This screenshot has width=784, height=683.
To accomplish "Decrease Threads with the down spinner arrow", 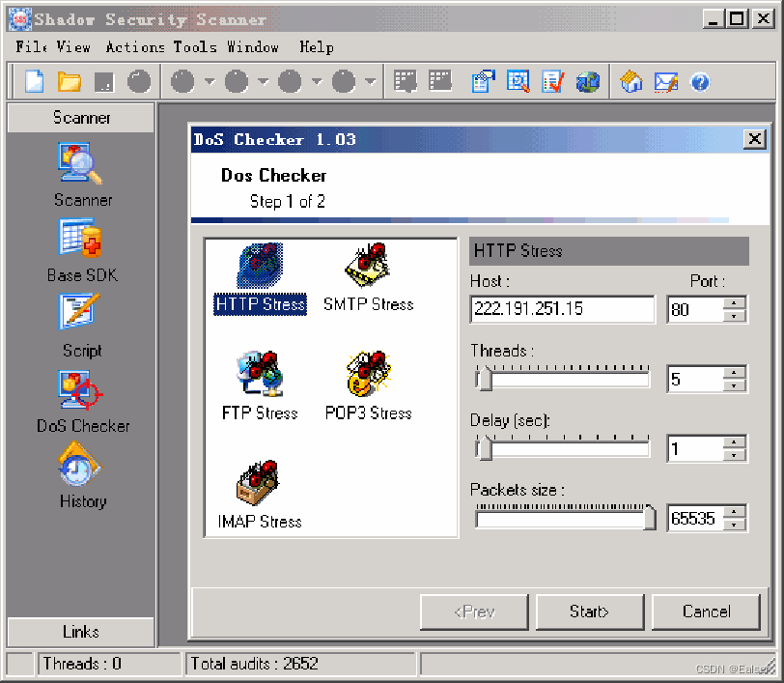I will tap(734, 385).
